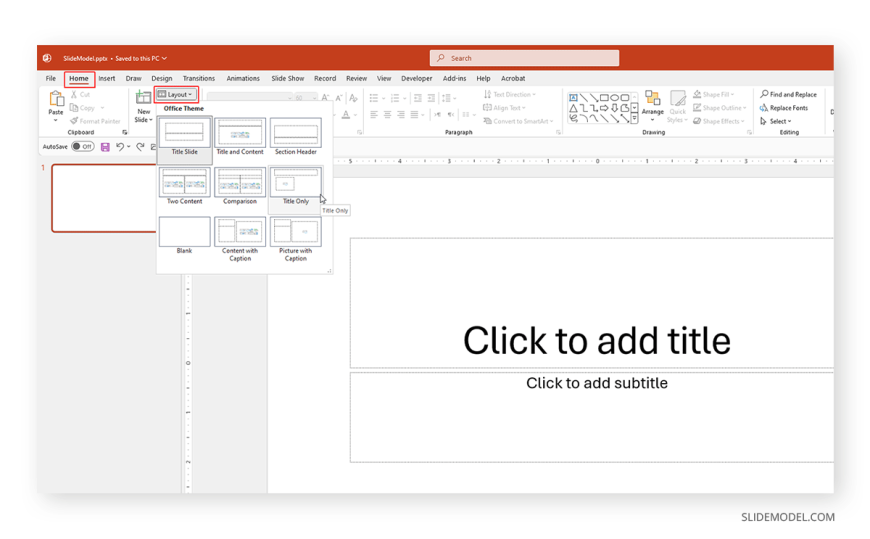
Task: Open the Acrobat tab
Action: tap(513, 79)
